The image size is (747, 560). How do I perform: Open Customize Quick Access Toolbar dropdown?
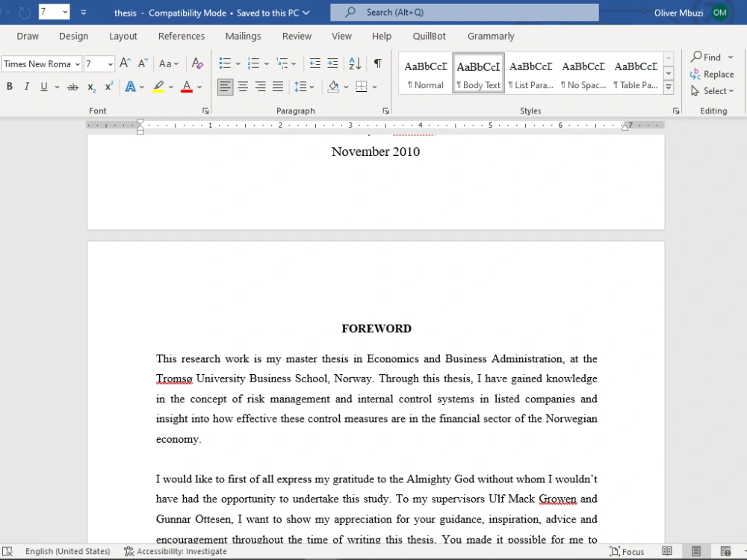[x=84, y=13]
